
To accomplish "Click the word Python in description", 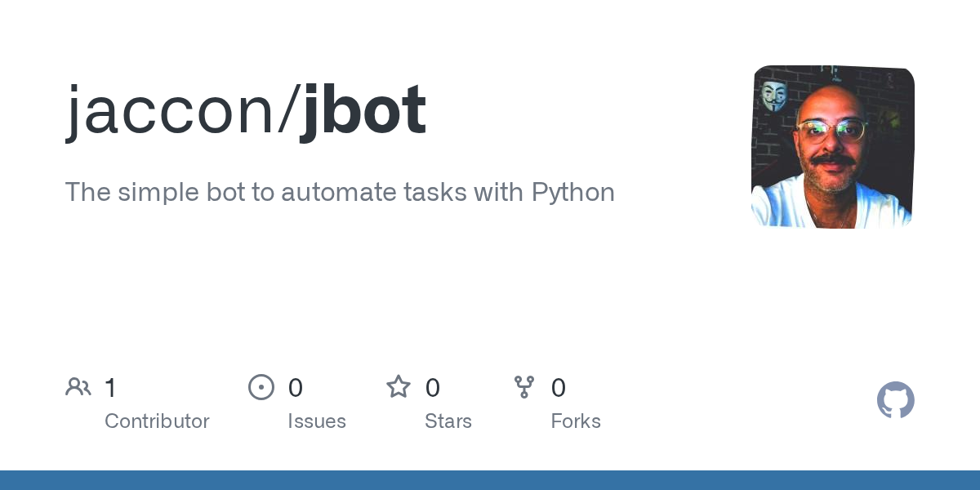I will point(573,194).
